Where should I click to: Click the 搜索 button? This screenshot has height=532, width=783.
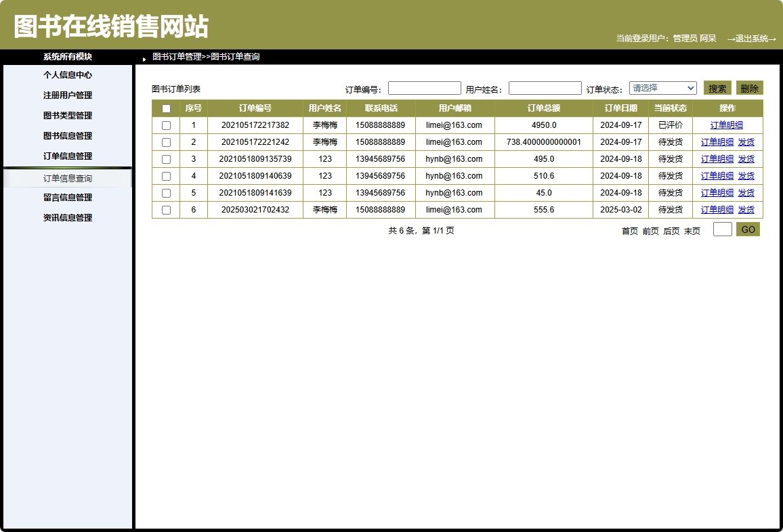pyautogui.click(x=717, y=87)
